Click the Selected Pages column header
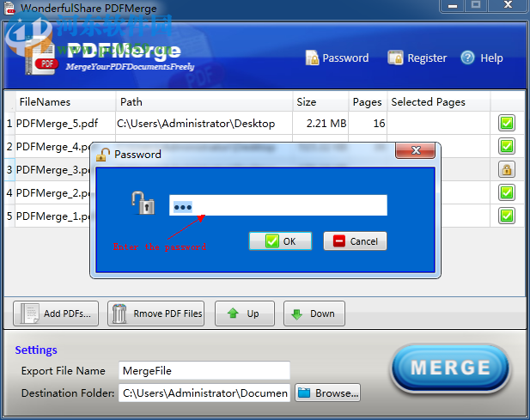The width and height of the screenshot is (530, 420). pos(438,101)
